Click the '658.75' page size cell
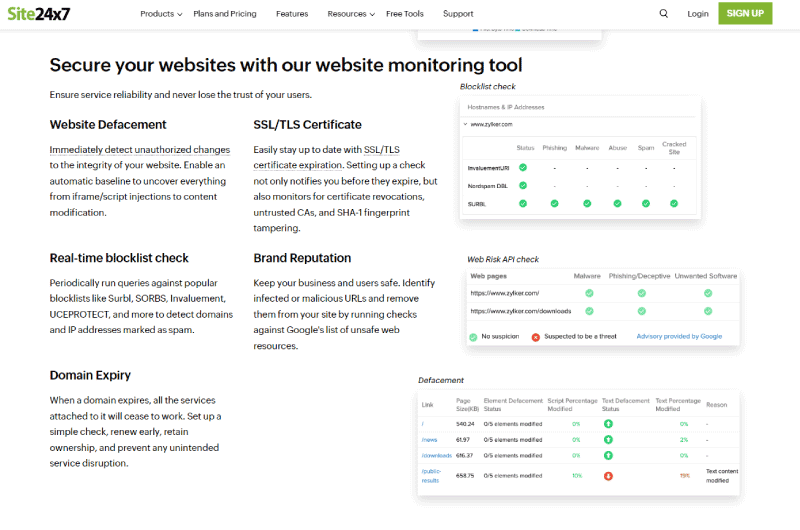Viewport: 800px width, 530px height. tap(465, 476)
